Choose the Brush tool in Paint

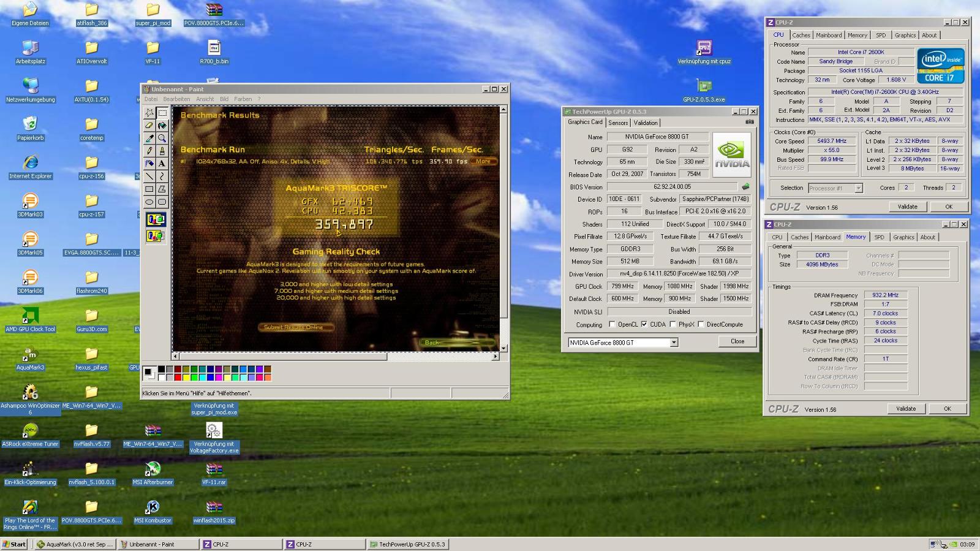(162, 151)
